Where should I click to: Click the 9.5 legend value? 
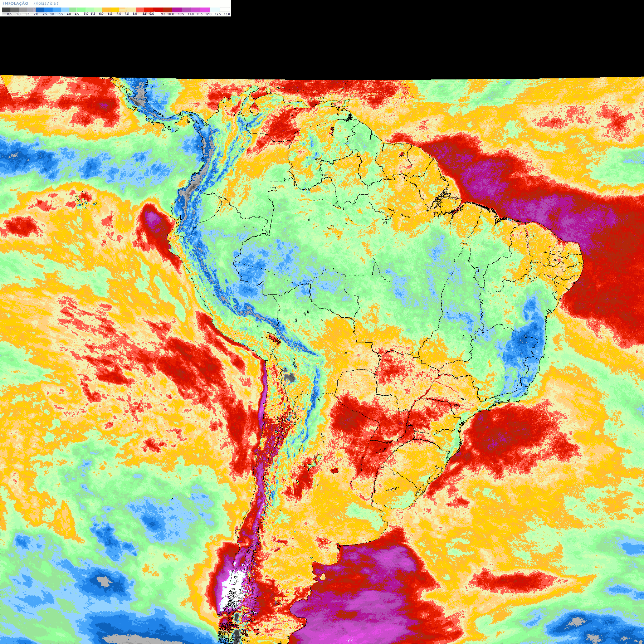pyautogui.click(x=163, y=14)
